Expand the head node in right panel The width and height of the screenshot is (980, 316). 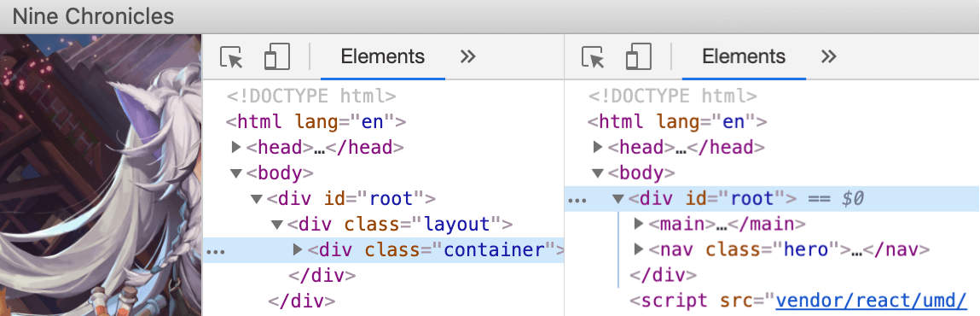598,147
